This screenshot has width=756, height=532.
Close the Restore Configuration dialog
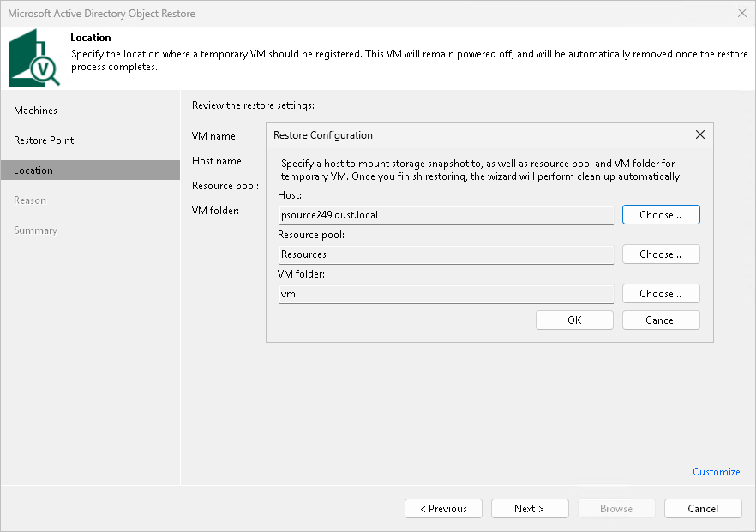click(x=700, y=135)
